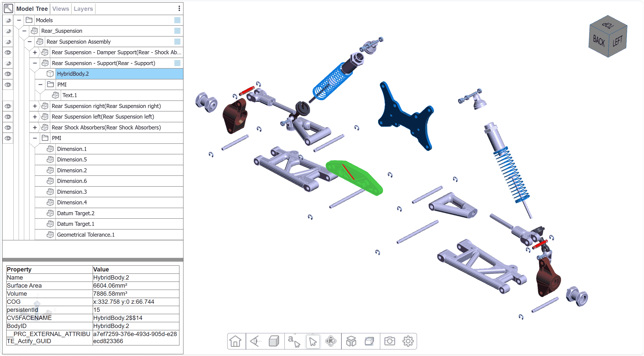
Task: Switch to the Views tab
Action: pyautogui.click(x=61, y=9)
